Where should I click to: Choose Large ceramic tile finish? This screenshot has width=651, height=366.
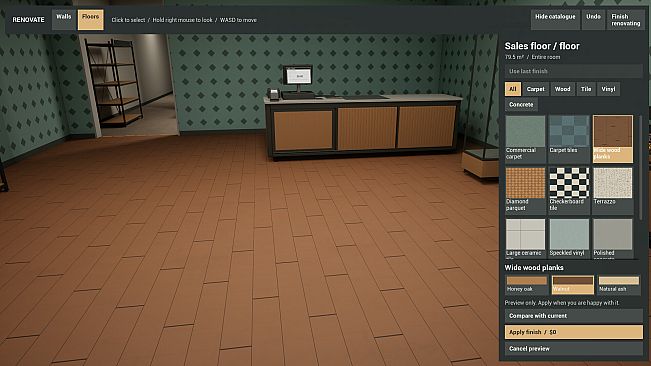525,238
